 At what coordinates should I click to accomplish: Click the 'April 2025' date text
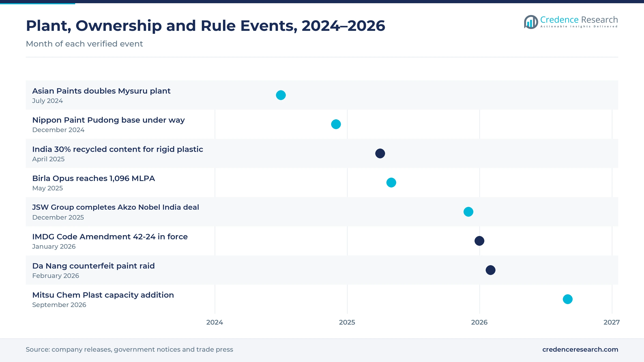[48, 159]
